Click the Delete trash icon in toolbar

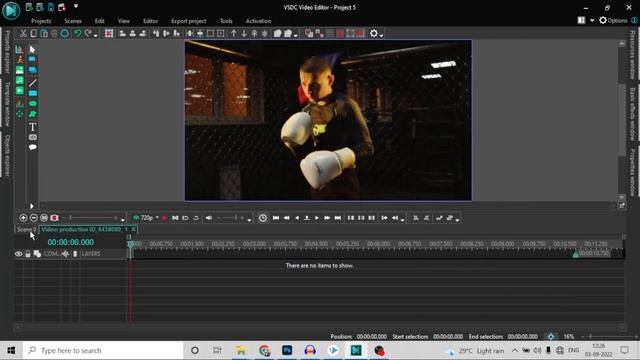coord(54,33)
